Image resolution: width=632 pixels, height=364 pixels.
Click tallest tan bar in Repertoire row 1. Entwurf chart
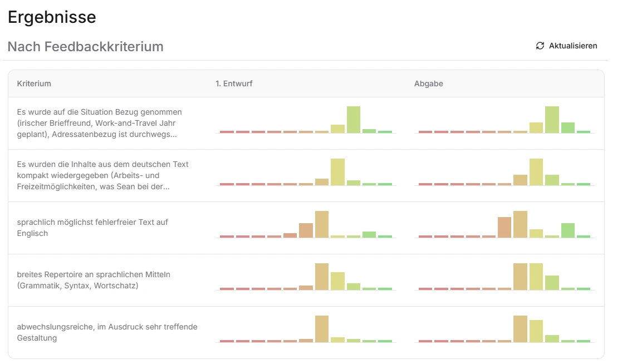(x=322, y=277)
